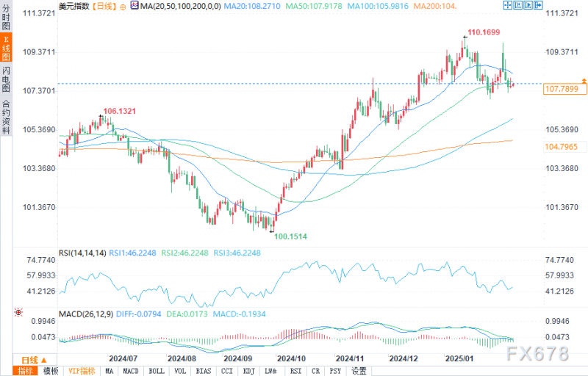Click the second chart toolbar icon at top right

(518, 5)
